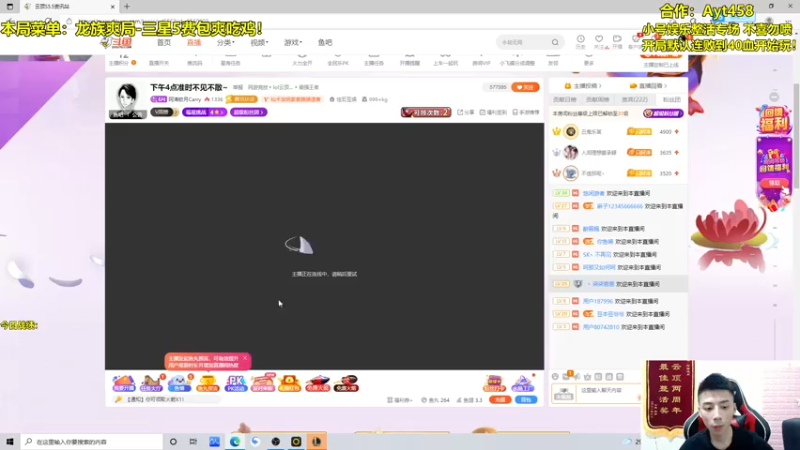800x450 pixels.
Task: Click username 用户80742810 in chat
Action: point(601,327)
